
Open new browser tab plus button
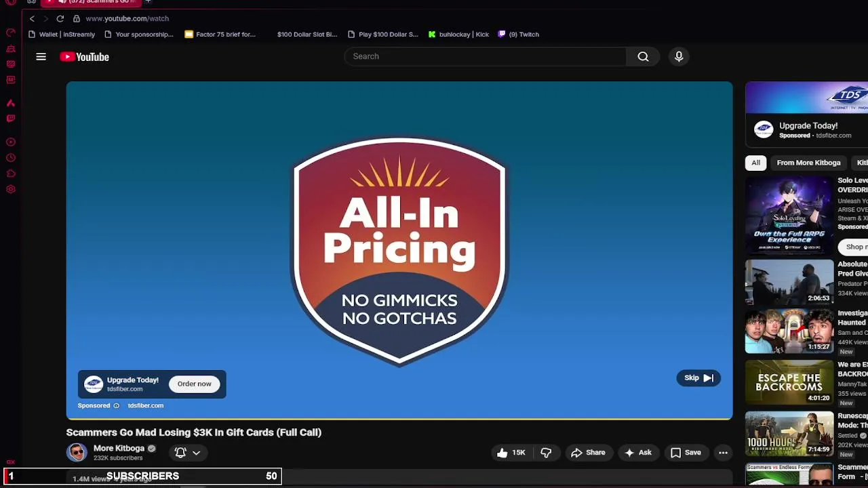pyautogui.click(x=148, y=2)
